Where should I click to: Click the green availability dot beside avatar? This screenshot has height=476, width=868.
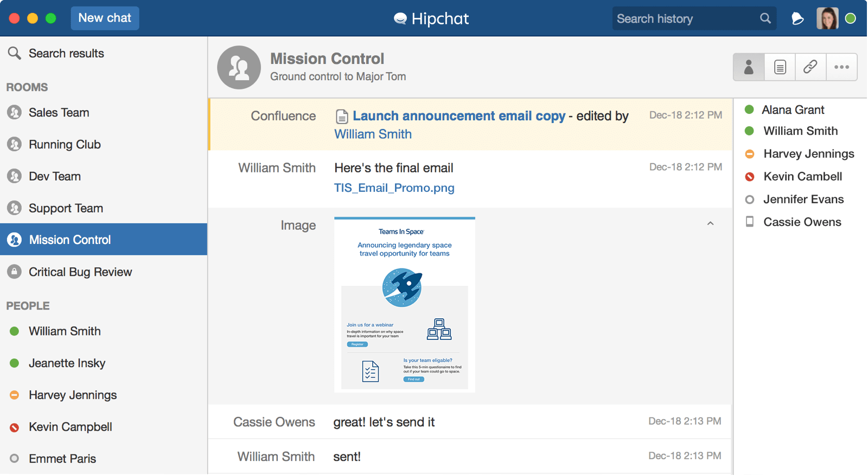pos(851,18)
